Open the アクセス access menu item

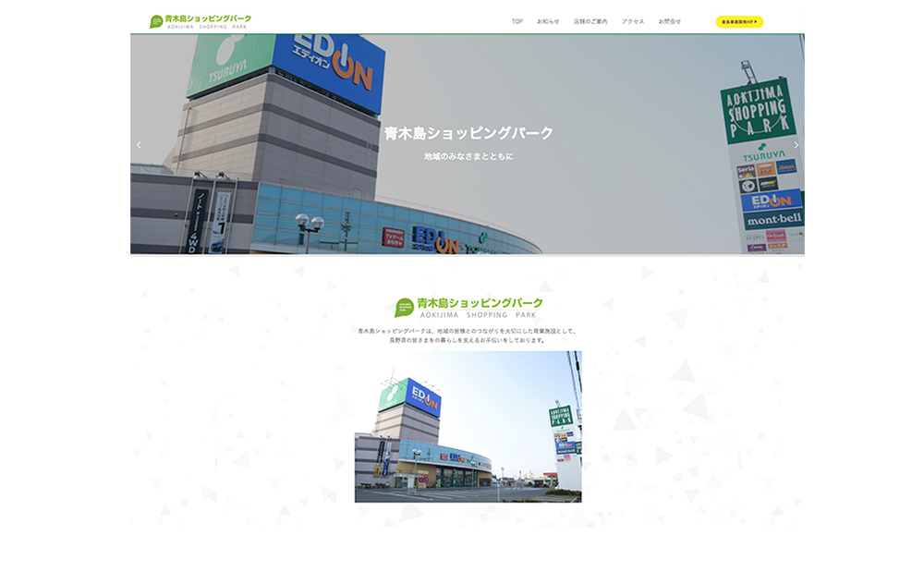632,21
